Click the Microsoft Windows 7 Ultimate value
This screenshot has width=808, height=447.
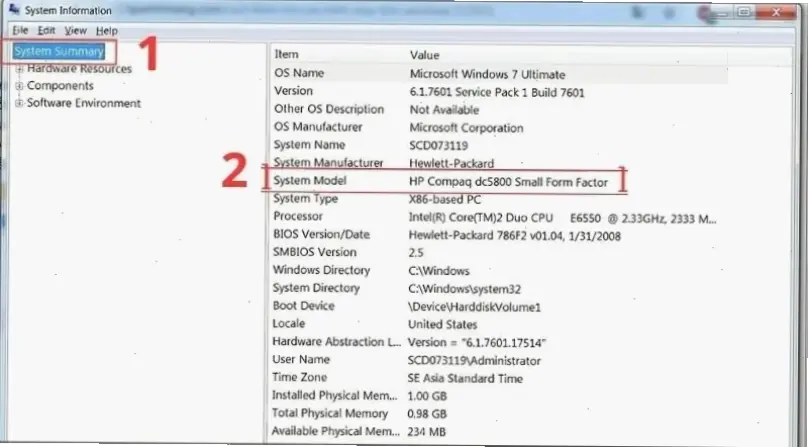click(487, 74)
